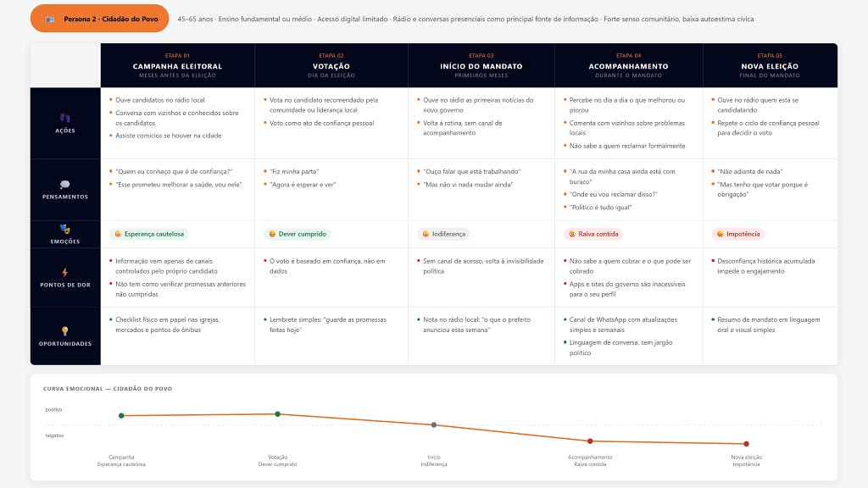Click the Dever cumprido emotion tag
The image size is (868, 488).
click(298, 234)
